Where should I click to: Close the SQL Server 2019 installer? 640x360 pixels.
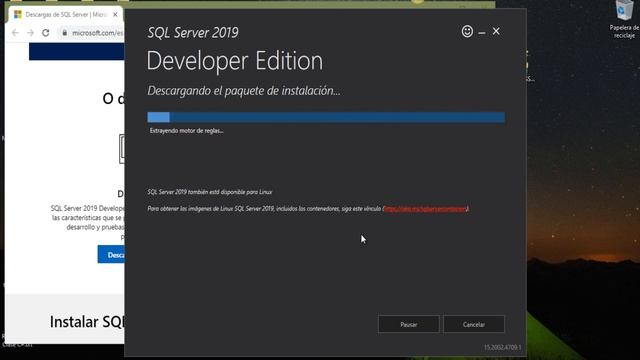click(x=496, y=31)
